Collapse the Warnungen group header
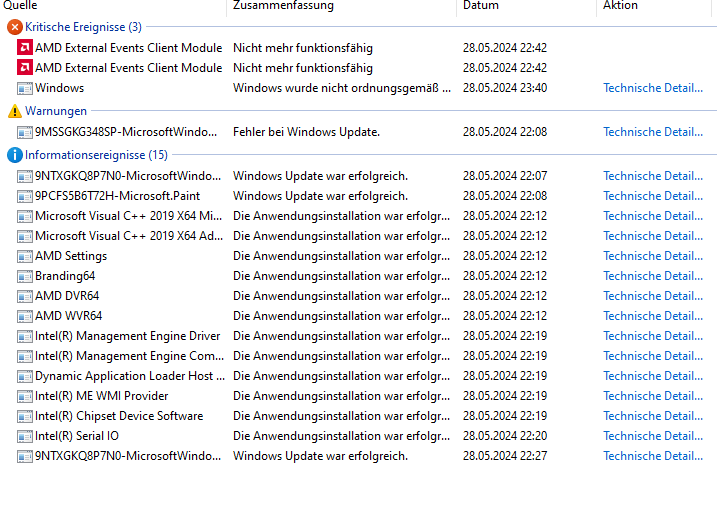Screen dimensions: 717x511 [x=56, y=111]
